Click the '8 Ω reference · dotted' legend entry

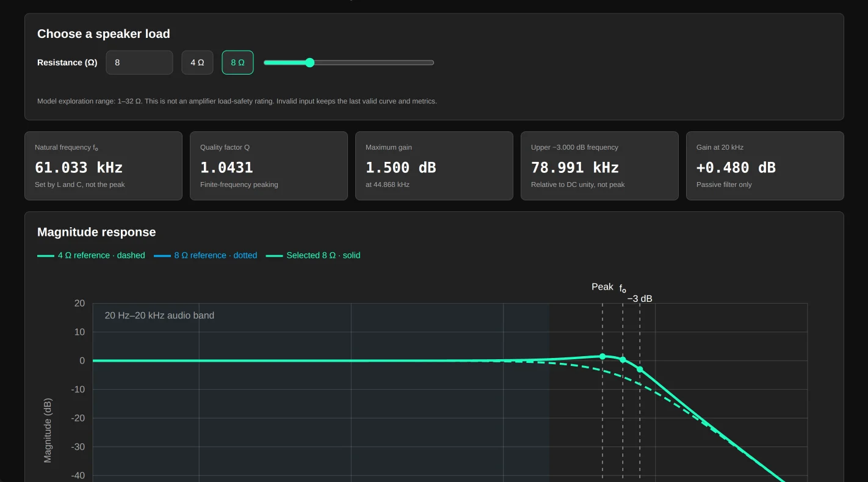[206, 255]
